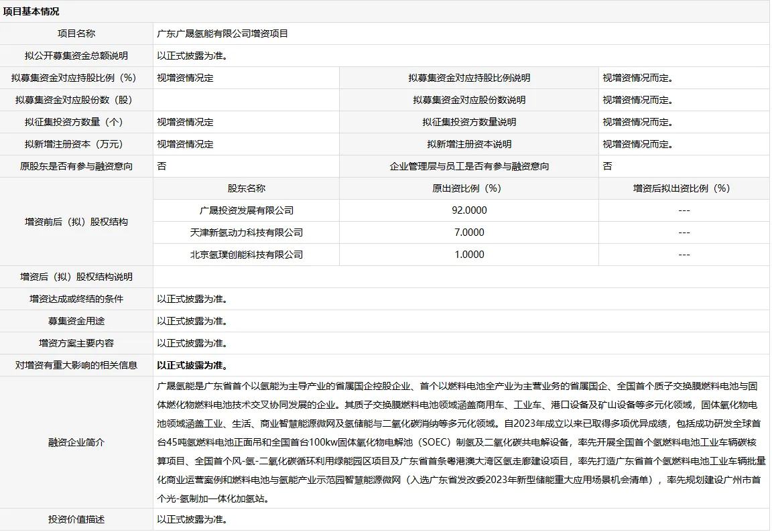The height and width of the screenshot is (532, 772).
Task: Click the 增资后（拟）股权结构说明 label
Action: [76, 277]
